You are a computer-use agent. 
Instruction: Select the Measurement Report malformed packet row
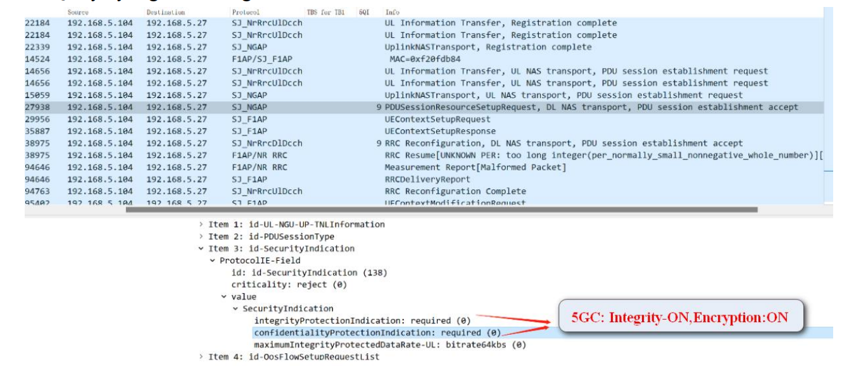tap(475, 167)
